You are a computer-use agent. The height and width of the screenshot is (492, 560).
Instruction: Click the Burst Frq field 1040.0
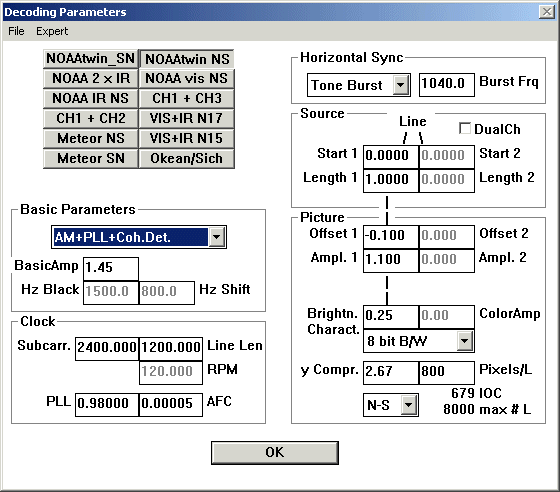(447, 85)
